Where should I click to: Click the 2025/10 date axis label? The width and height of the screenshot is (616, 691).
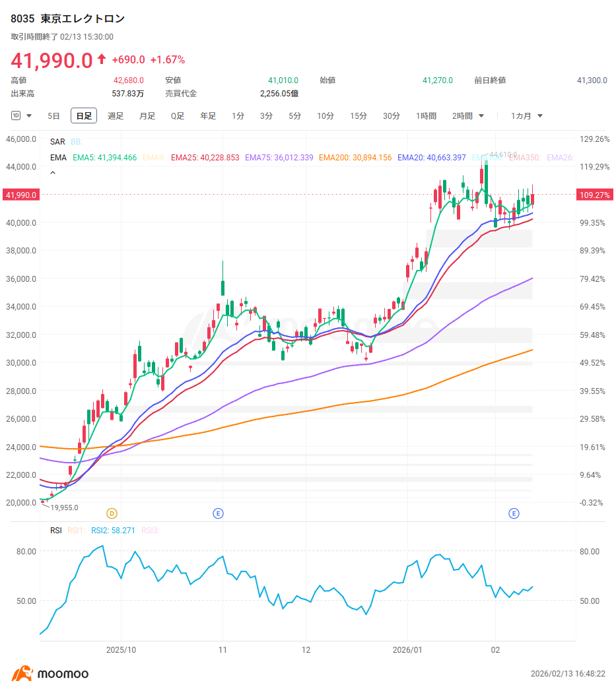coord(121,649)
